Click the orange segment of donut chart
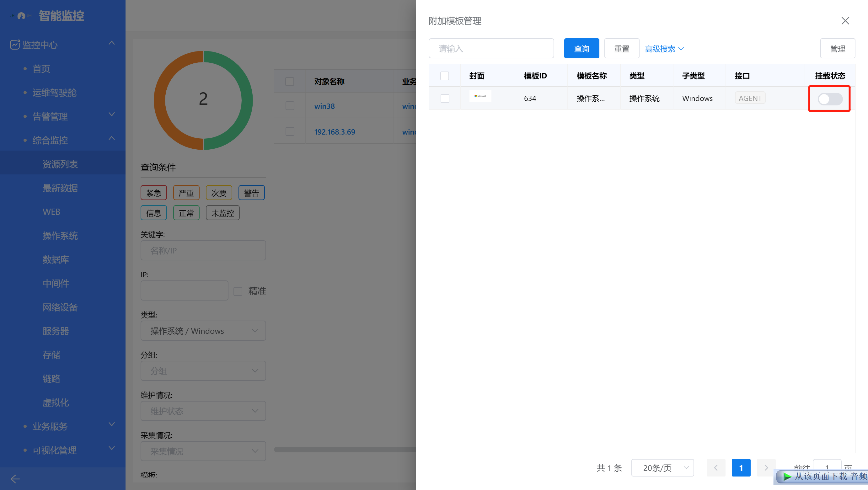The height and width of the screenshot is (490, 868). click(160, 100)
